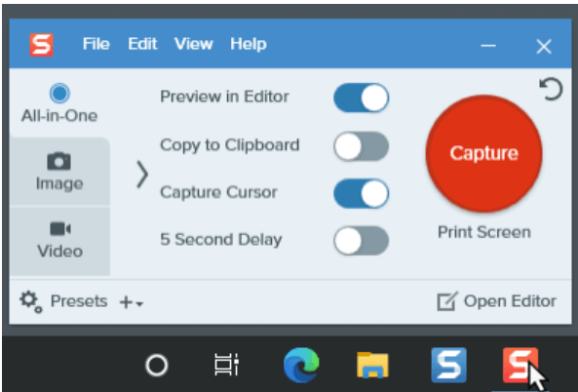This screenshot has width=578, height=392.
Task: Open blue Snagit Editor taskbar icon
Action: [448, 365]
